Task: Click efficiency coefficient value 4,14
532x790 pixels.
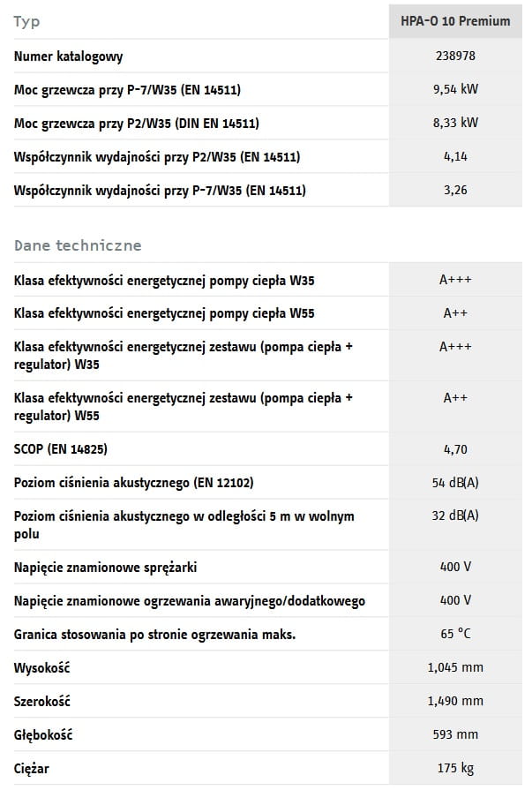Action: pyautogui.click(x=455, y=156)
